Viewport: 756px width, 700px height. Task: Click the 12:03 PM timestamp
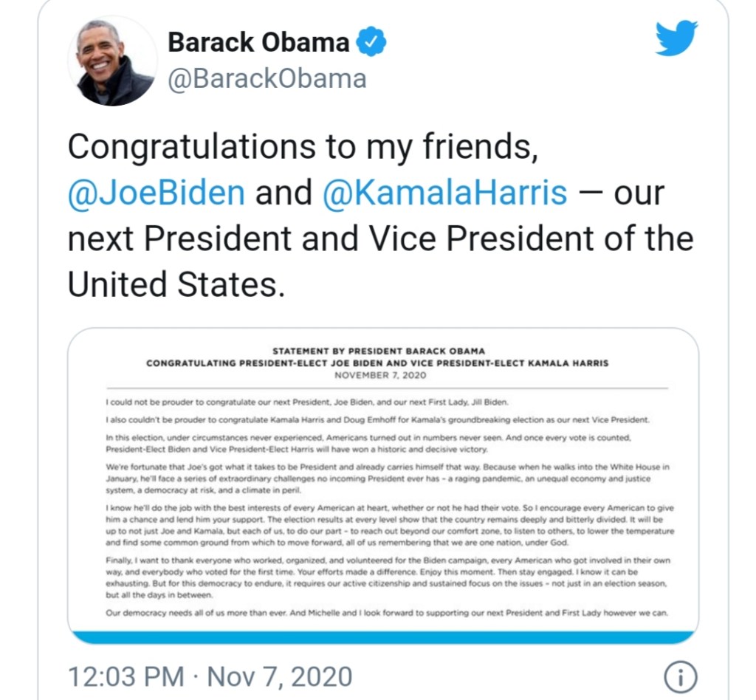click(126, 676)
